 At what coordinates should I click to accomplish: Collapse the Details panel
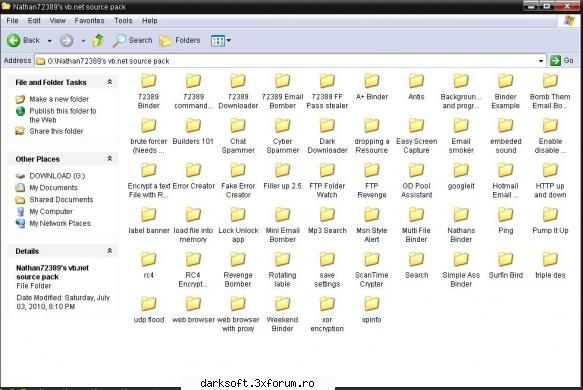(110, 251)
